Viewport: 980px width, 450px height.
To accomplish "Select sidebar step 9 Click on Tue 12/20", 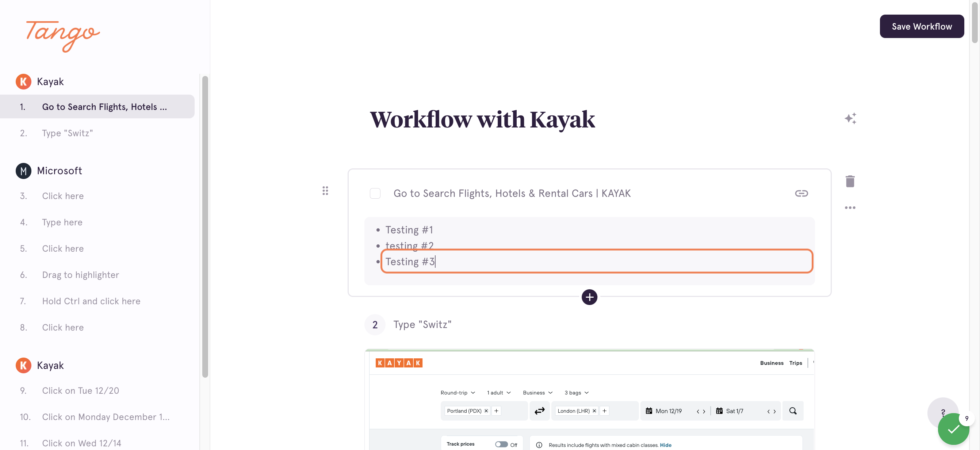I will tap(97, 390).
